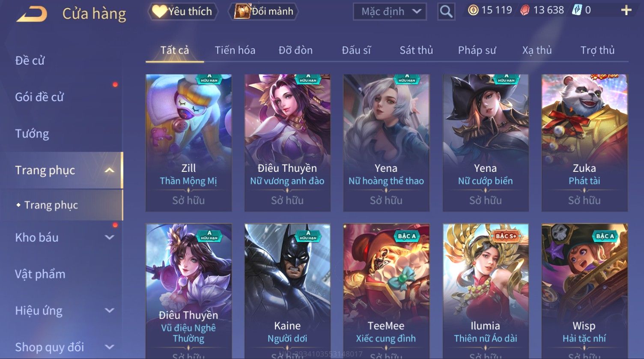Image resolution: width=644 pixels, height=359 pixels.
Task: Click the red ruby currency icon
Action: point(525,10)
